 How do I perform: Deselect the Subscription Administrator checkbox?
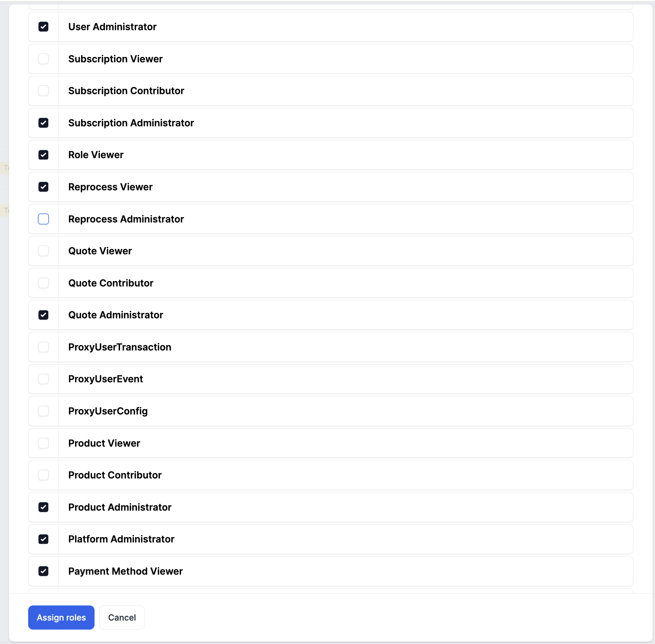point(43,123)
